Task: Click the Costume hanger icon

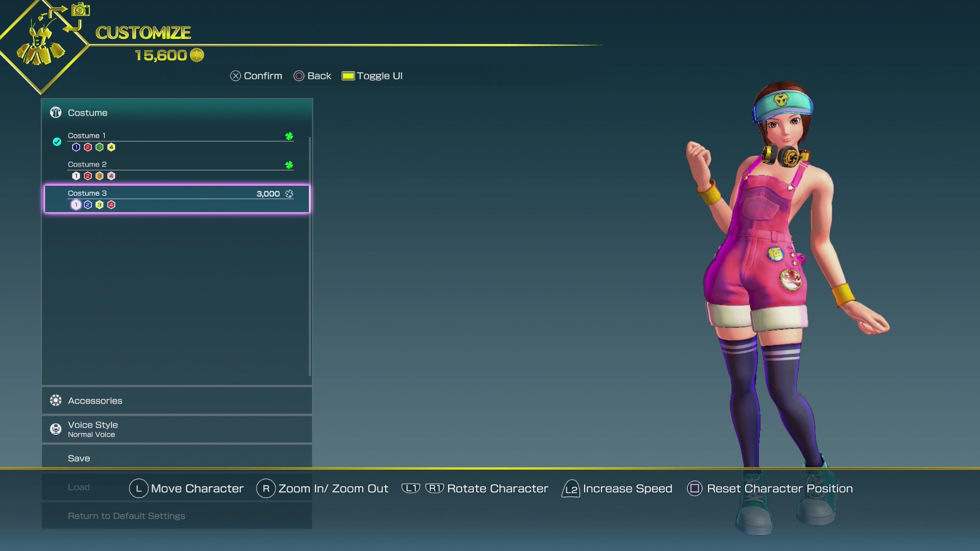Action: (56, 113)
